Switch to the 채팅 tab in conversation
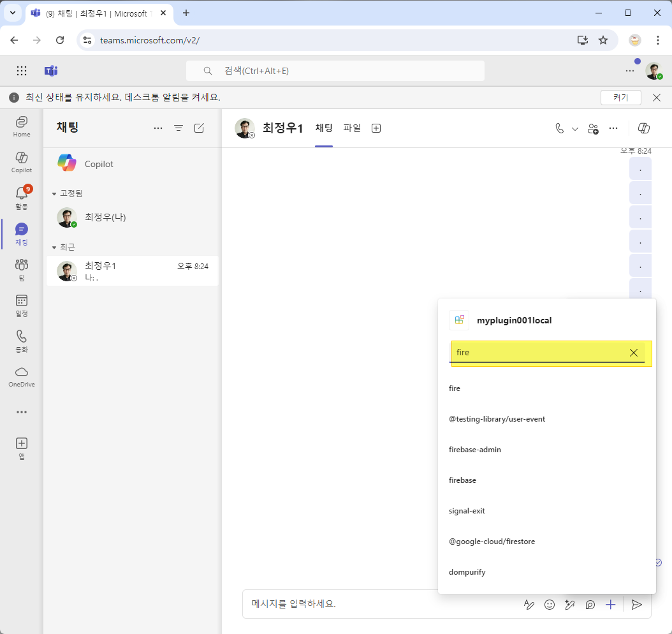Screen dimensions: 672x634 [324, 128]
